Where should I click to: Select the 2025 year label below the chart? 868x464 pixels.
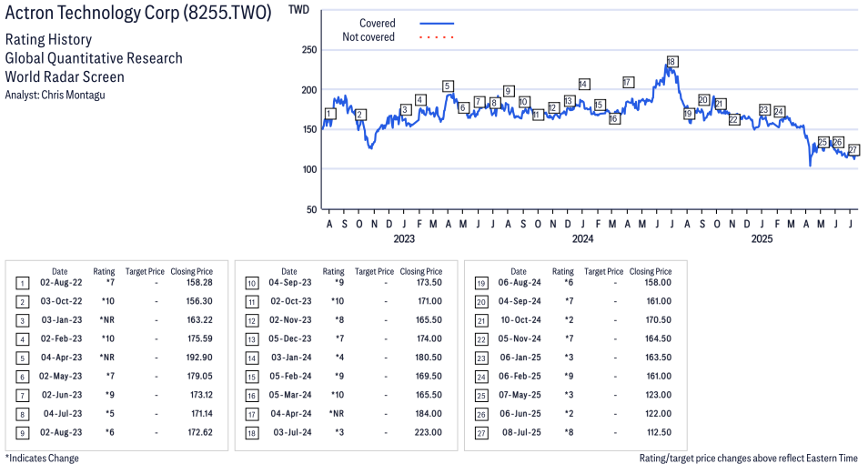(x=762, y=238)
